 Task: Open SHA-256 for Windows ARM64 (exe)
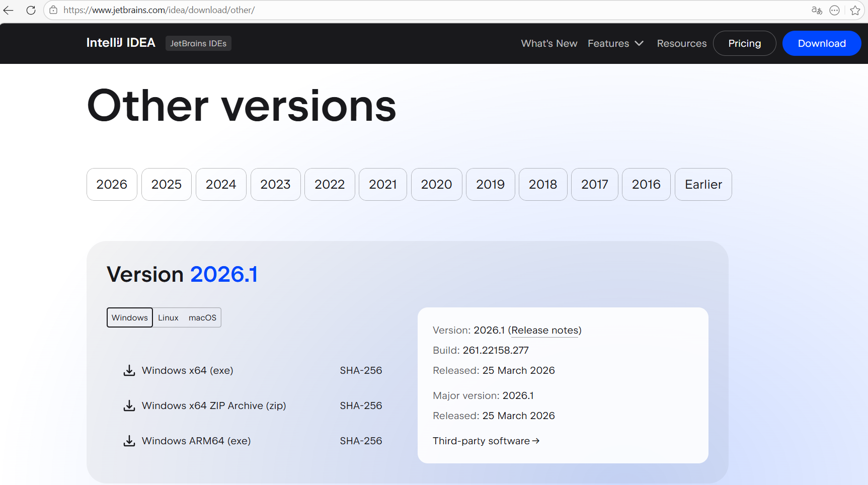point(361,441)
